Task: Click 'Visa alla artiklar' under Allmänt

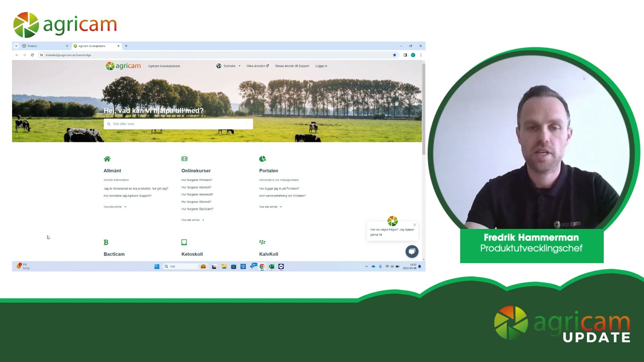Action: pos(115,207)
